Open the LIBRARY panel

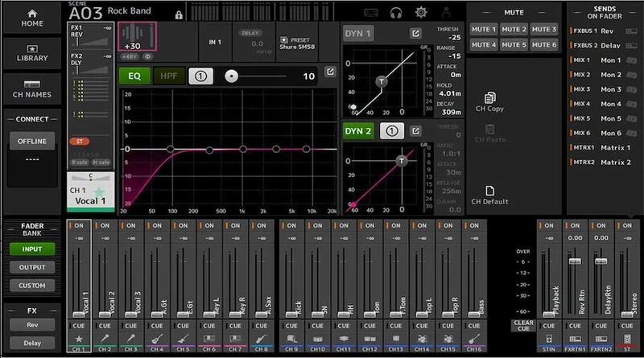32,53
